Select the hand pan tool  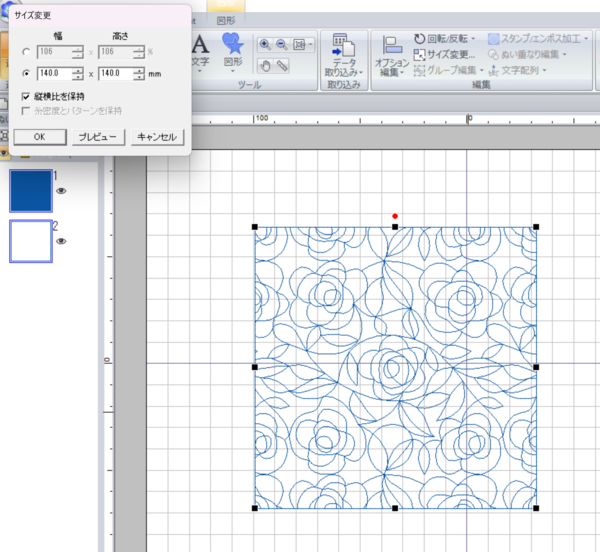pyautogui.click(x=265, y=65)
